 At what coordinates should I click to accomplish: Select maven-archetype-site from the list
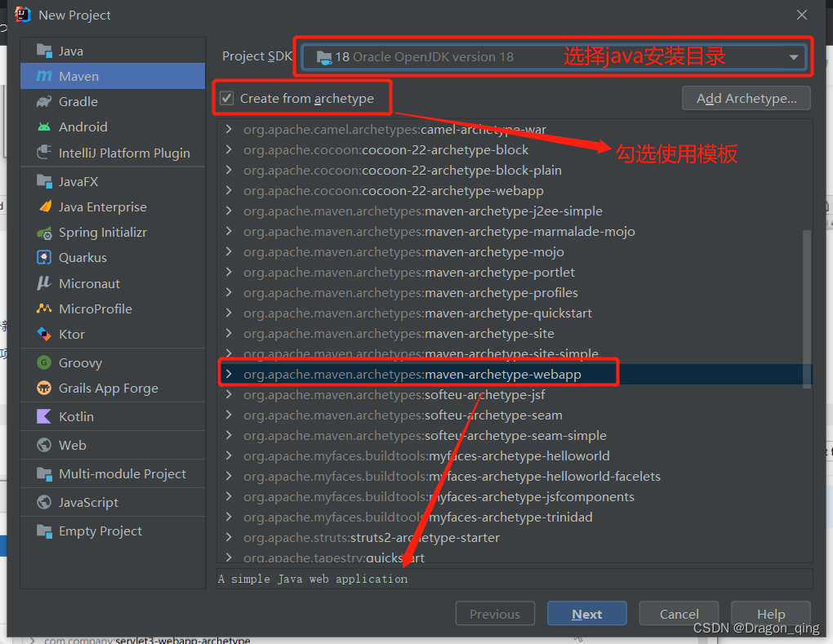pos(489,334)
